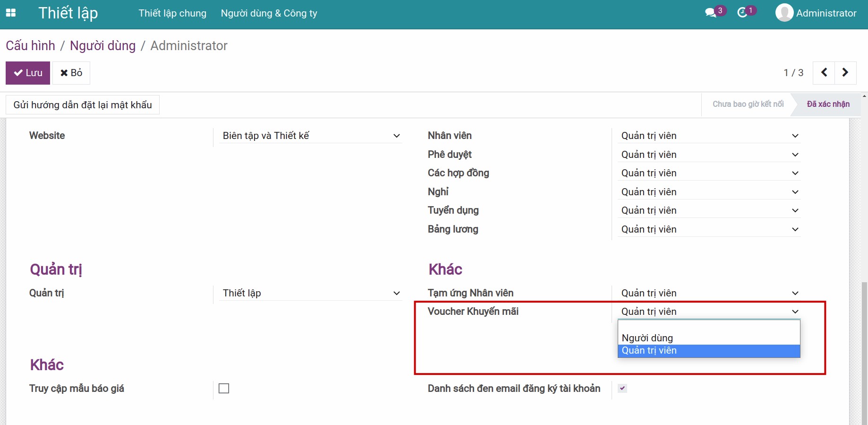The width and height of the screenshot is (868, 425).
Task: Select the Đã xác nhận status
Action: (828, 104)
